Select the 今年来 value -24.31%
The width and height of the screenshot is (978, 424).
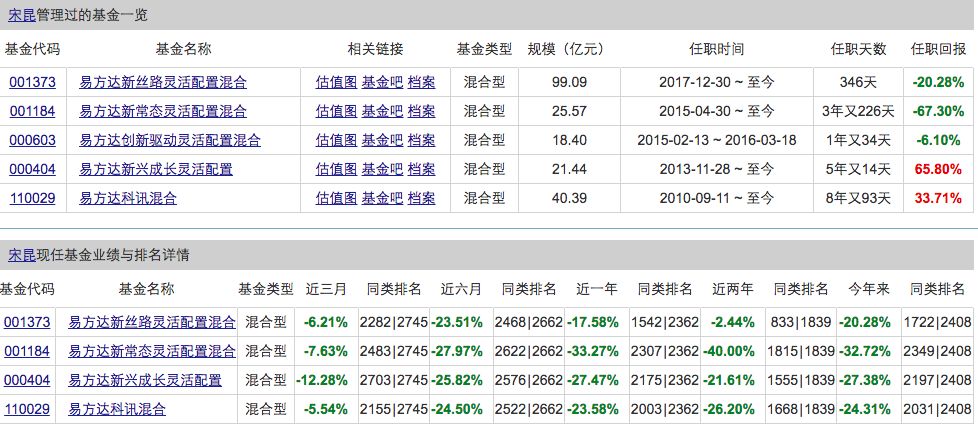tap(865, 409)
